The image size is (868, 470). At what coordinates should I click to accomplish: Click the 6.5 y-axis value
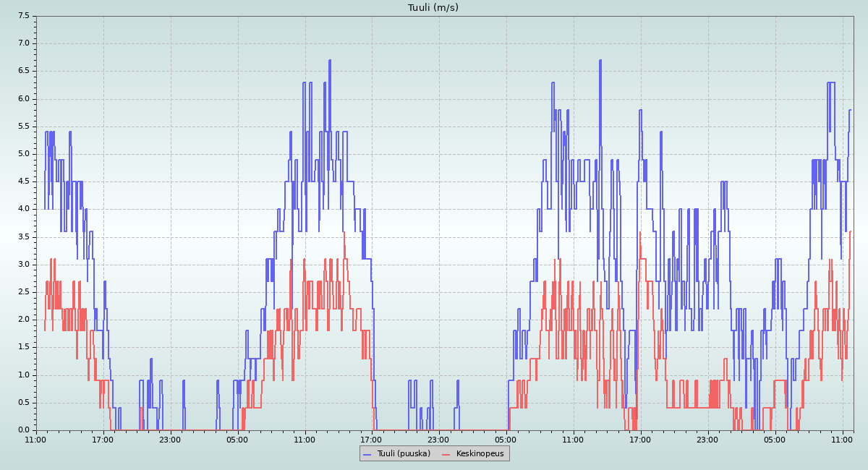point(23,71)
